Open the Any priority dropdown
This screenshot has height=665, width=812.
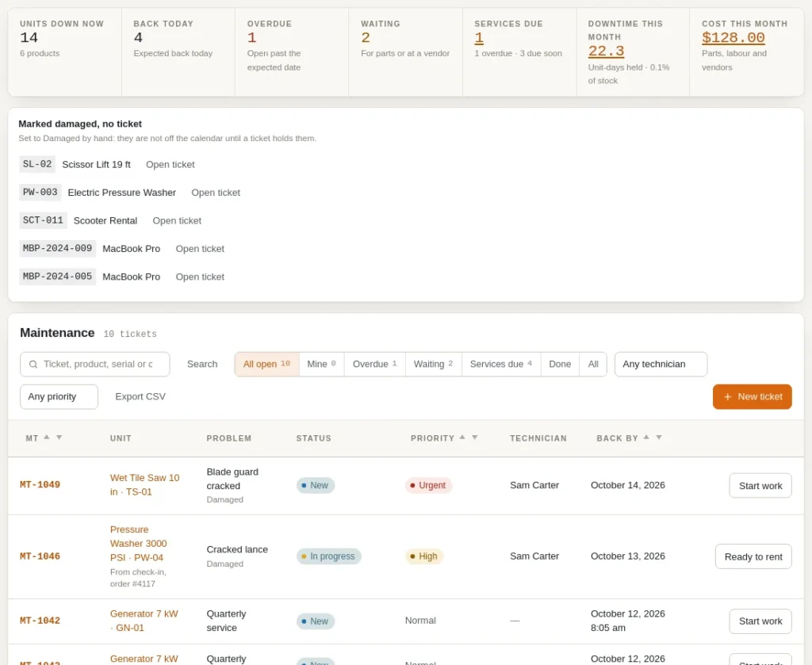tap(59, 397)
